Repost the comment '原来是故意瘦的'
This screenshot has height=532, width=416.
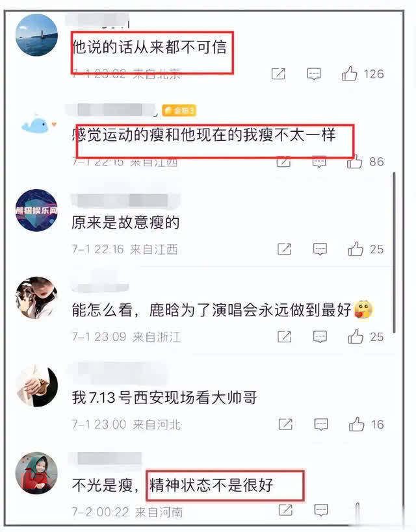284,249
